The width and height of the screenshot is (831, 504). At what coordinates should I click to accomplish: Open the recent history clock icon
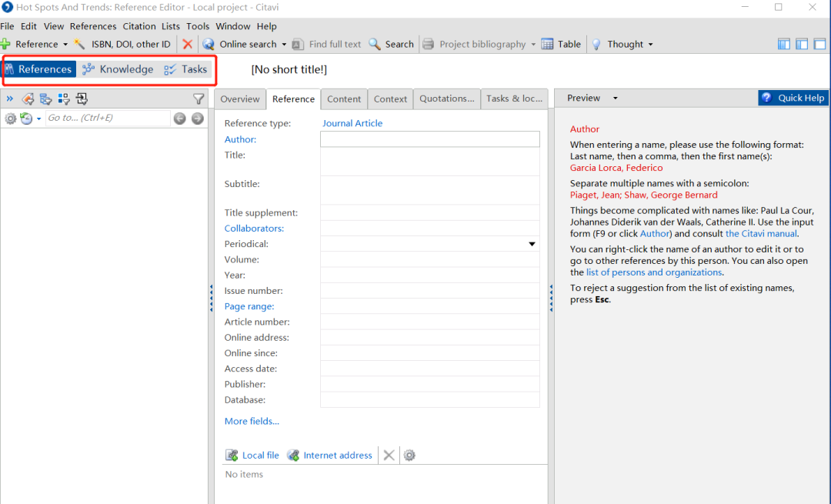(x=26, y=118)
